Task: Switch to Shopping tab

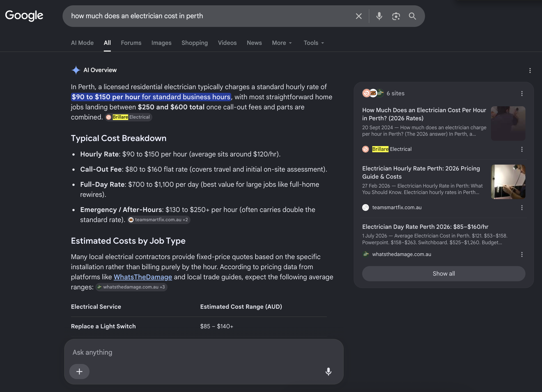Action: (194, 43)
